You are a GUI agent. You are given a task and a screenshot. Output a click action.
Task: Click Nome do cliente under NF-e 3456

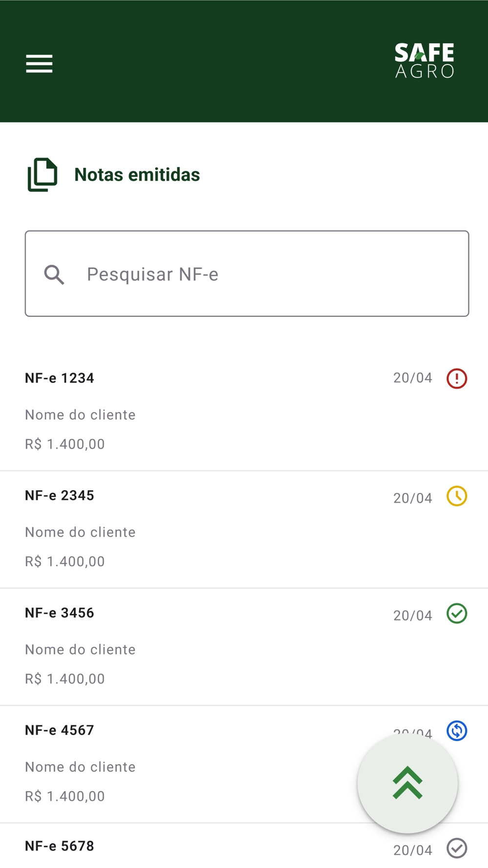click(81, 649)
